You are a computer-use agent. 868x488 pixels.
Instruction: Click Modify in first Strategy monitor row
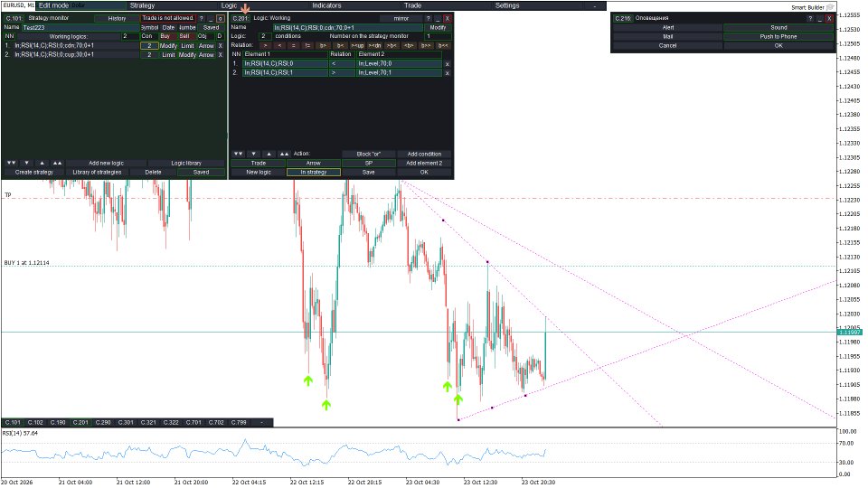pos(168,45)
